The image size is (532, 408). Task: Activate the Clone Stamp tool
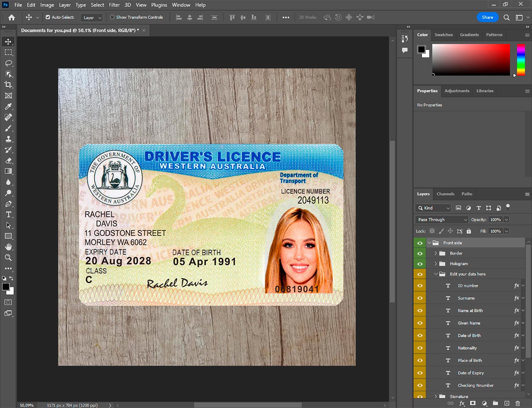pos(9,139)
